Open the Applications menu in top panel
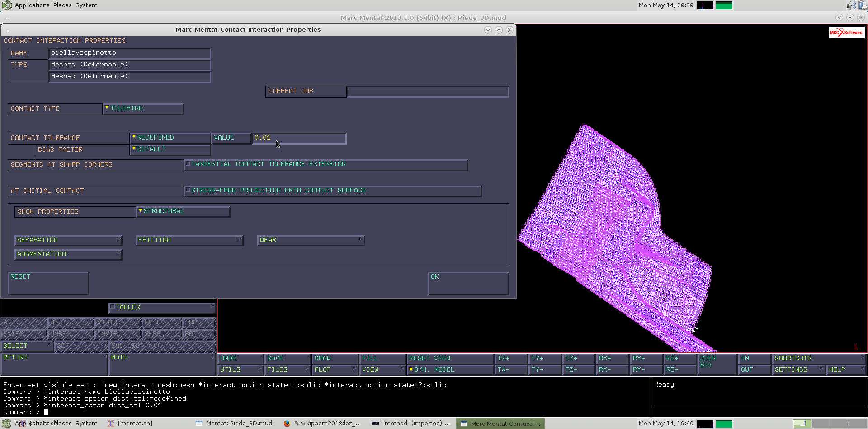The height and width of the screenshot is (429, 868). pos(32,5)
